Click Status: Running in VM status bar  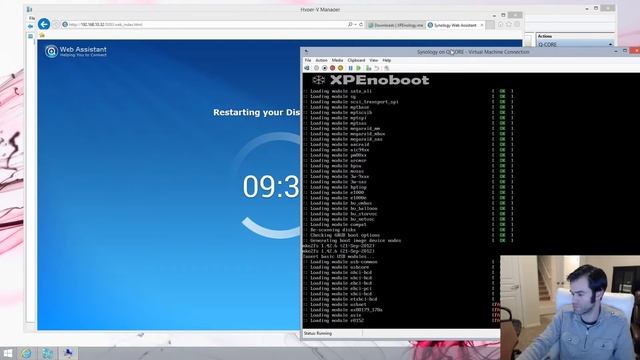318,333
